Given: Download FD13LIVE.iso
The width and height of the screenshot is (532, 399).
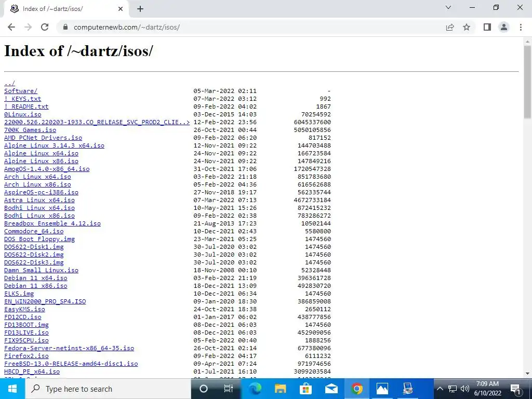Looking at the screenshot, I should coord(26,333).
